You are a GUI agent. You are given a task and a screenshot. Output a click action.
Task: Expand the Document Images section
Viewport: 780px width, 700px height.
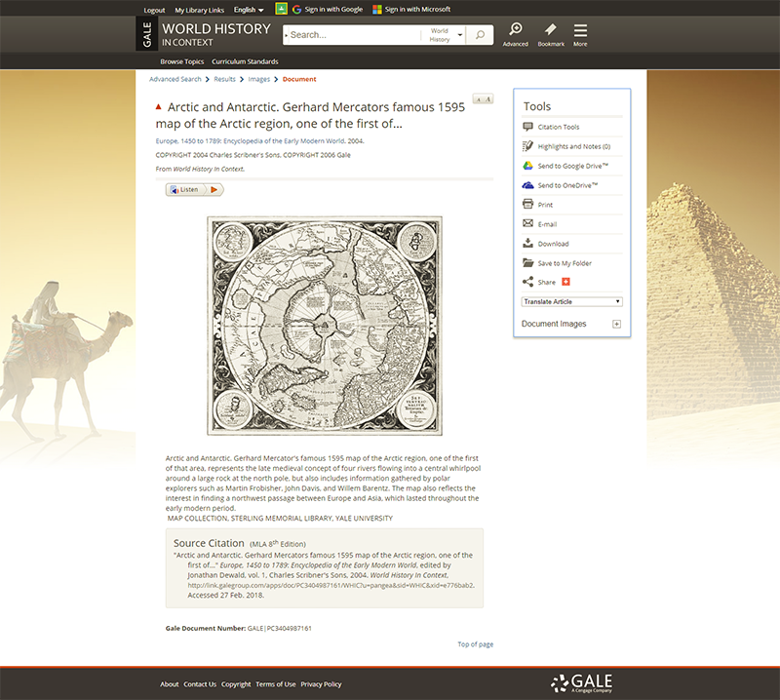point(616,324)
